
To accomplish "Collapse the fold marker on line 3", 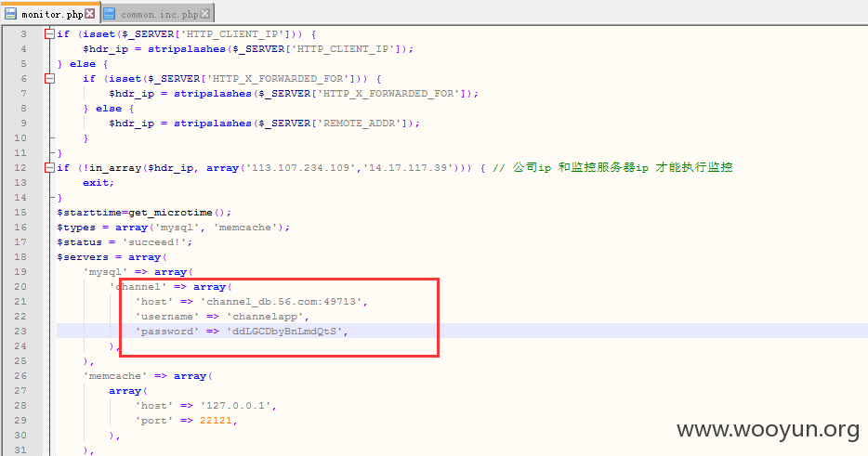I will (x=50, y=34).
